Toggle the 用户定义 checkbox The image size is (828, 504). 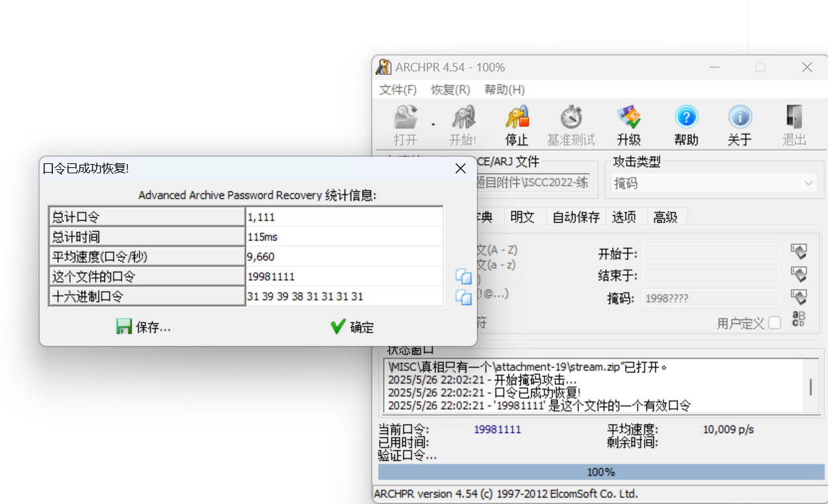[774, 323]
